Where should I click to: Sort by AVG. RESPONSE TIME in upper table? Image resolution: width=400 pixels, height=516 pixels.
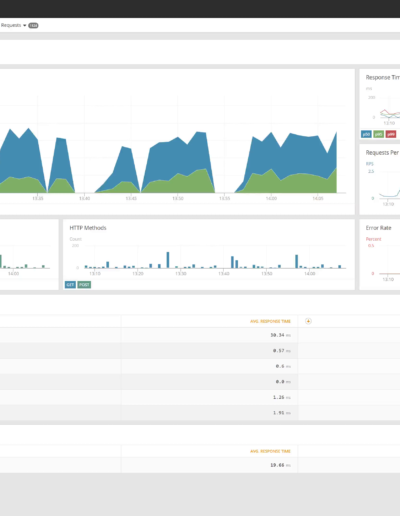pyautogui.click(x=270, y=321)
